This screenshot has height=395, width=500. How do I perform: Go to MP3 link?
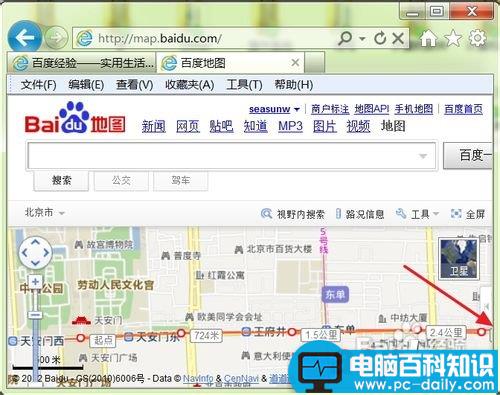(290, 127)
